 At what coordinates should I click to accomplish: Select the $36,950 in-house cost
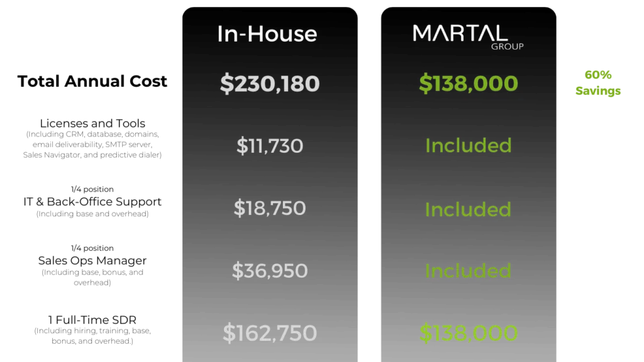[x=270, y=271]
